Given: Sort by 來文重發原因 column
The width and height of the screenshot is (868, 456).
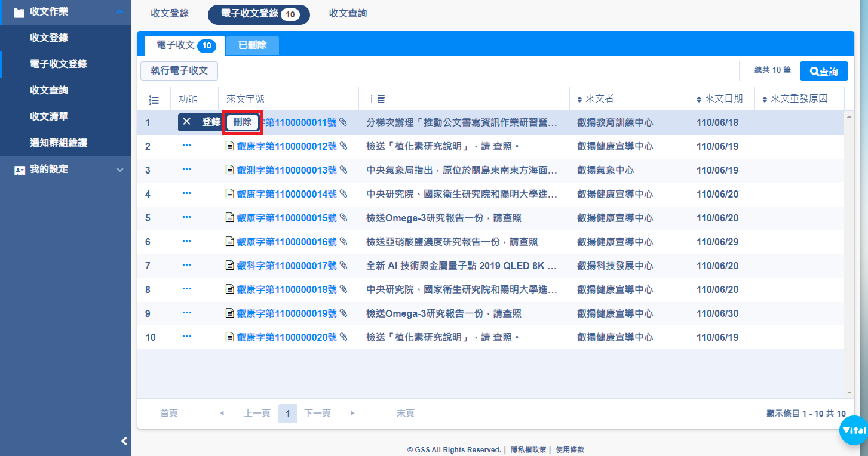Looking at the screenshot, I should pyautogui.click(x=795, y=99).
